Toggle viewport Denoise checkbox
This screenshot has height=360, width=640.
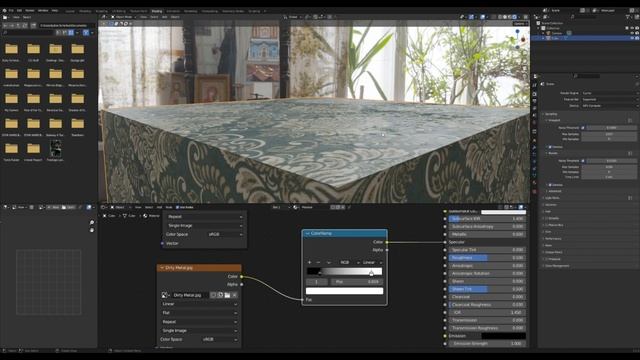click(x=550, y=147)
